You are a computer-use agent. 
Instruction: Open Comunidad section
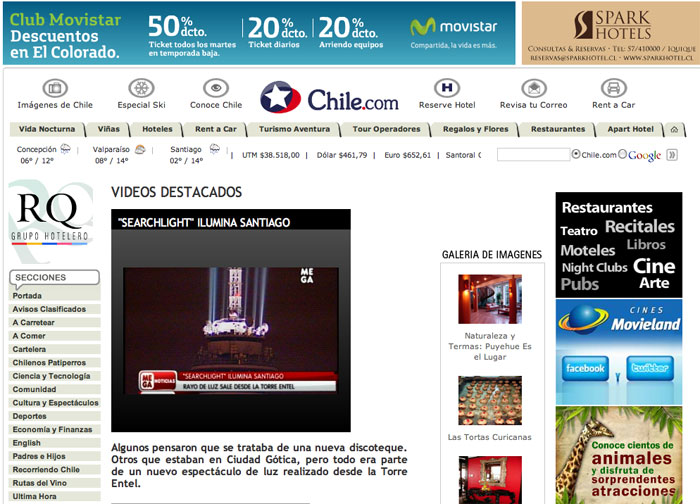point(55,389)
